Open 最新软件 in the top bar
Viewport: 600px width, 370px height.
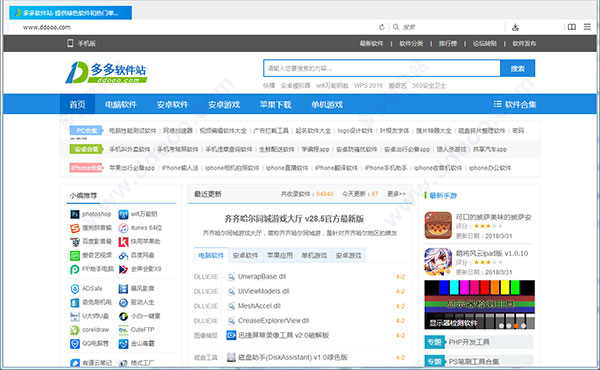tap(371, 44)
